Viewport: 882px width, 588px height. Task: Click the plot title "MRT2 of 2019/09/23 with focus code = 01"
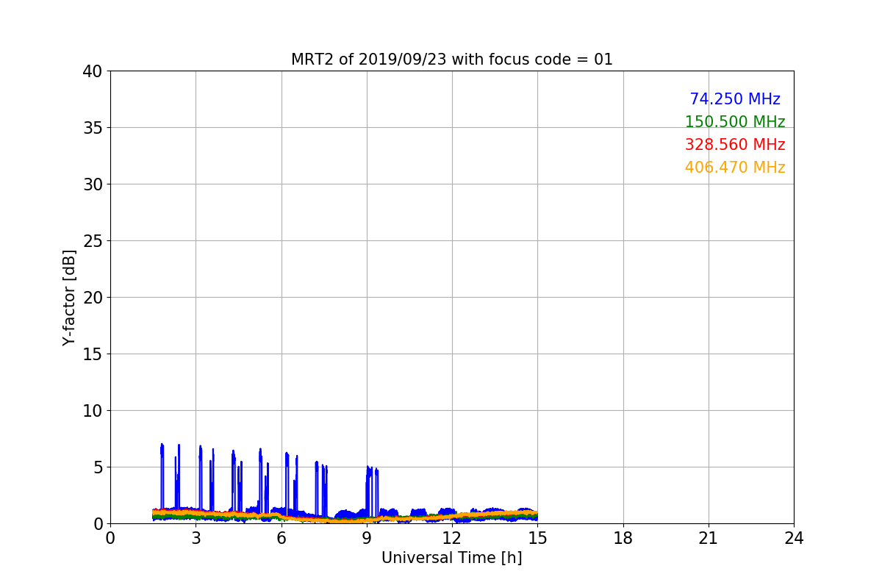(452, 60)
